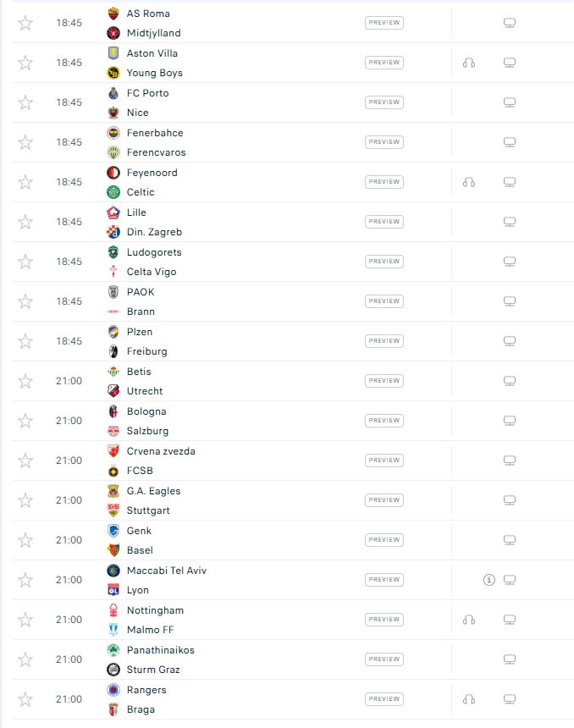Click TV broadcast icon for Betis vs Utrecht
Viewport: 574px width, 728px height.
(510, 381)
